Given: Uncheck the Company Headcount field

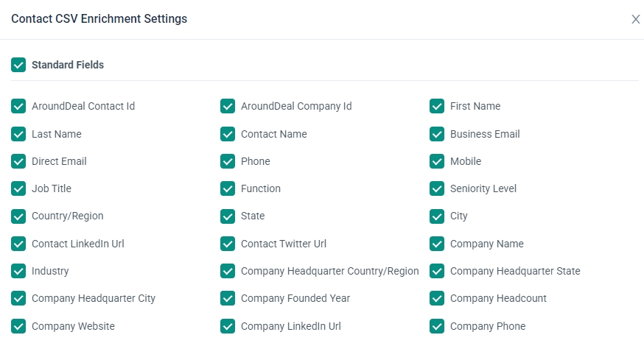Looking at the screenshot, I should (x=437, y=298).
